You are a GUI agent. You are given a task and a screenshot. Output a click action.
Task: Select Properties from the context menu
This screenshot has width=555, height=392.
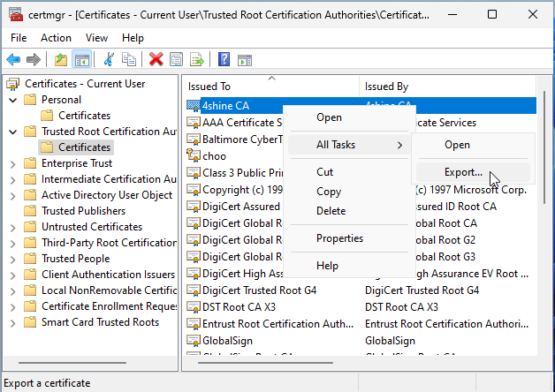339,238
